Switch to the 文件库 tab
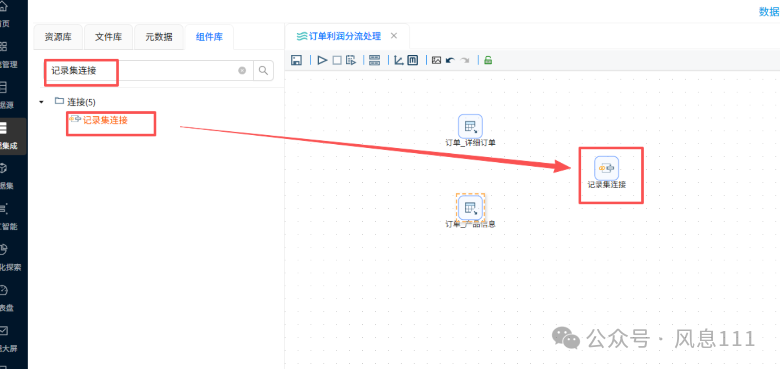 point(108,37)
